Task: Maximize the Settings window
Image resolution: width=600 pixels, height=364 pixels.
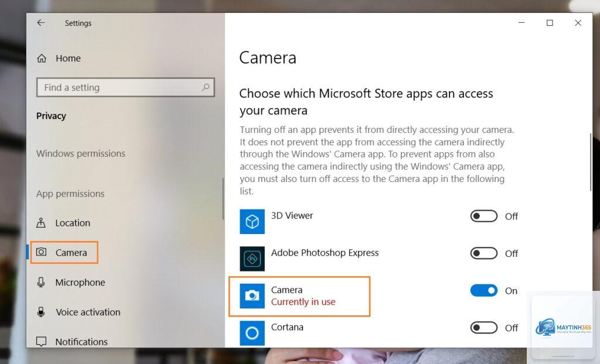Action: tap(550, 23)
